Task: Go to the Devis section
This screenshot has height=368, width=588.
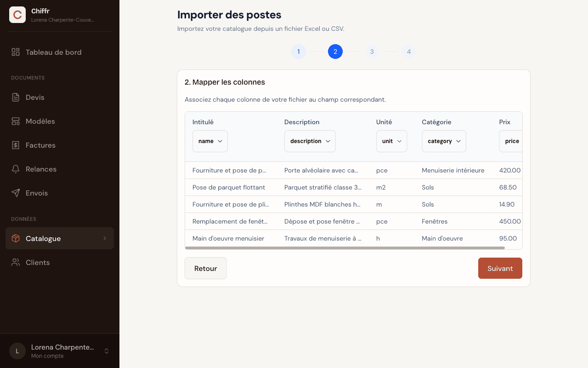Action: coord(60,97)
